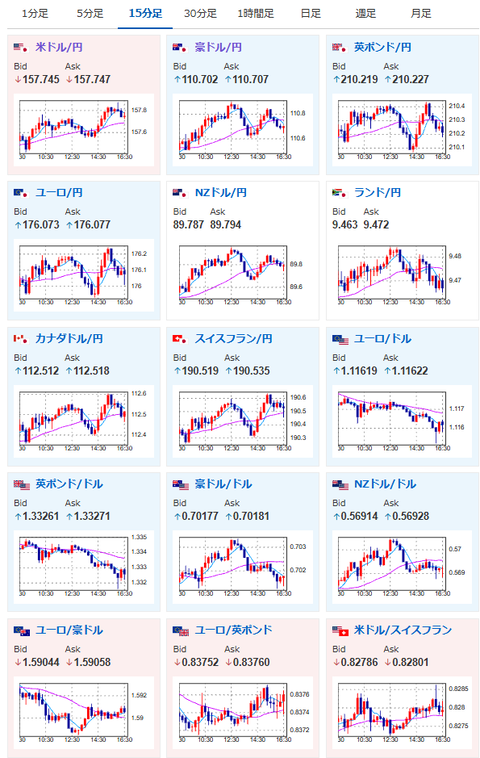
Task: Switch to the 5分足 tab
Action: point(90,14)
